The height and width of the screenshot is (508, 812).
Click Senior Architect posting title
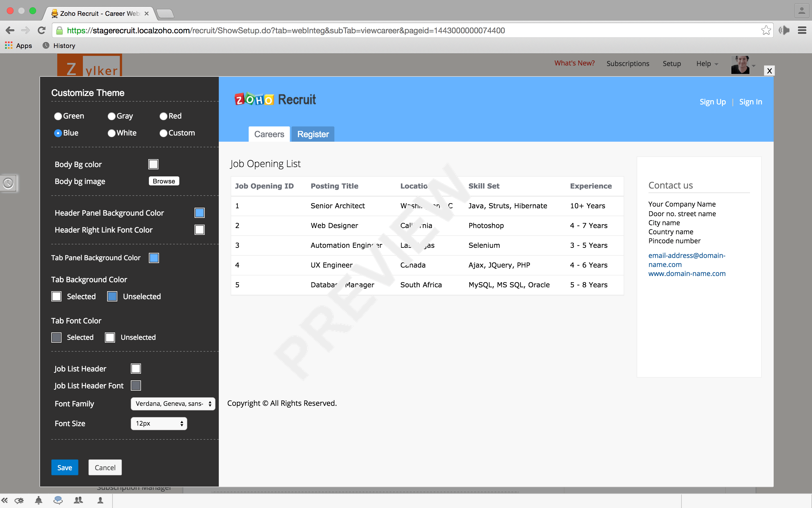click(337, 206)
